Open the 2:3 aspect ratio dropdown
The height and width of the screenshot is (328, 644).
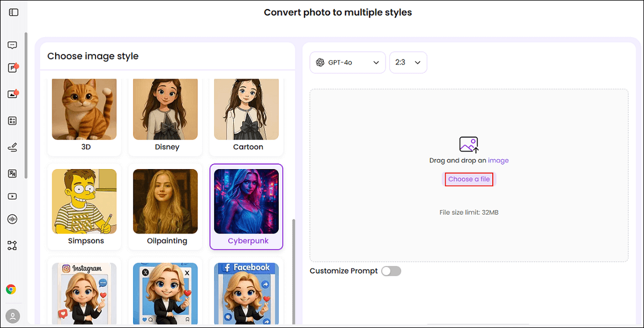tap(408, 62)
